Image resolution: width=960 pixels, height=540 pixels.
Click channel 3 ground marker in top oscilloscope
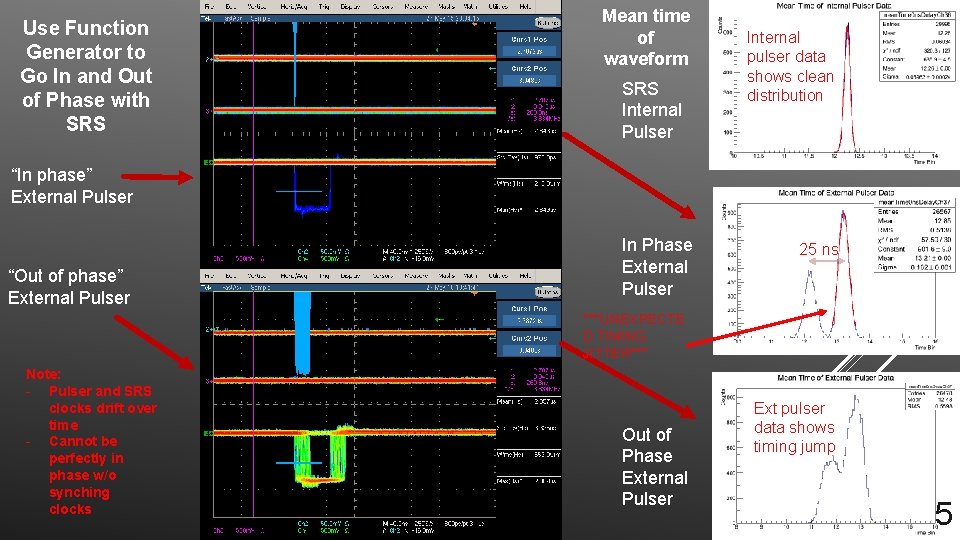(x=209, y=111)
